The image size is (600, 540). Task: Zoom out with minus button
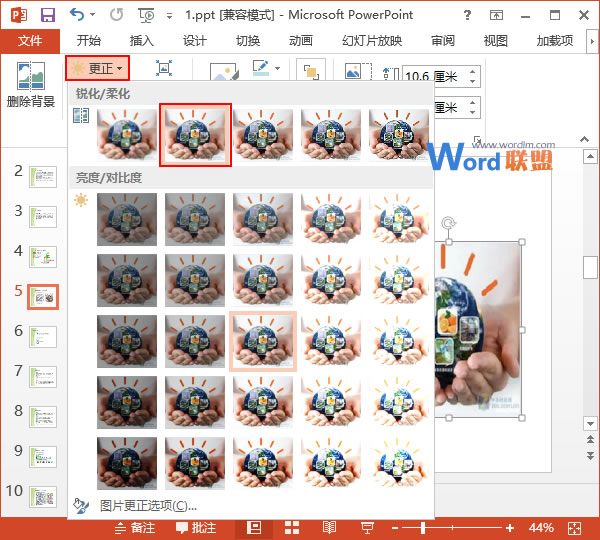(x=395, y=529)
